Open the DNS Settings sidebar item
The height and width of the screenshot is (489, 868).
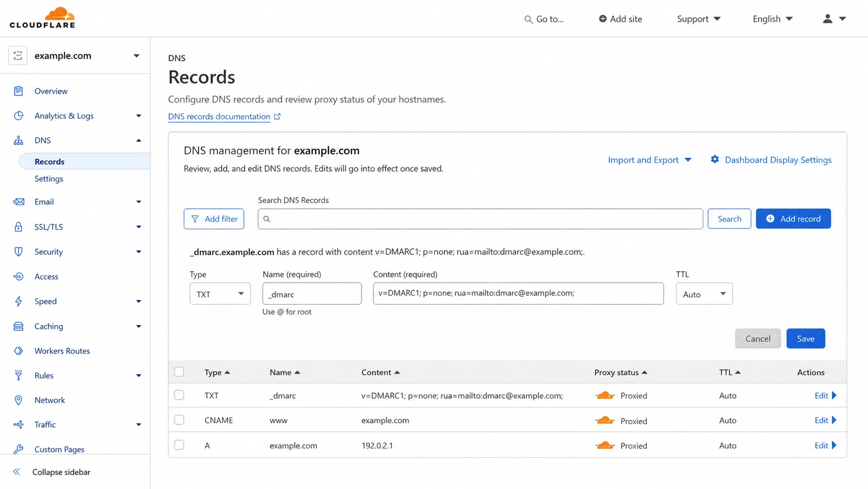49,178
